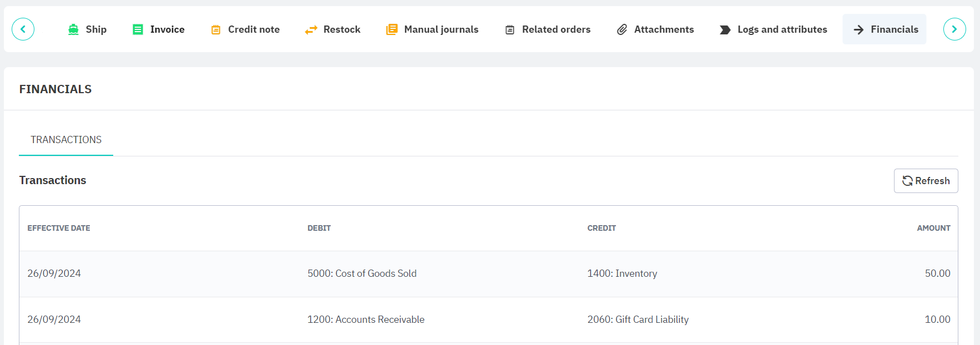Click the Credit note clipboard icon
Screen dimensions: 980x345
tap(216, 30)
